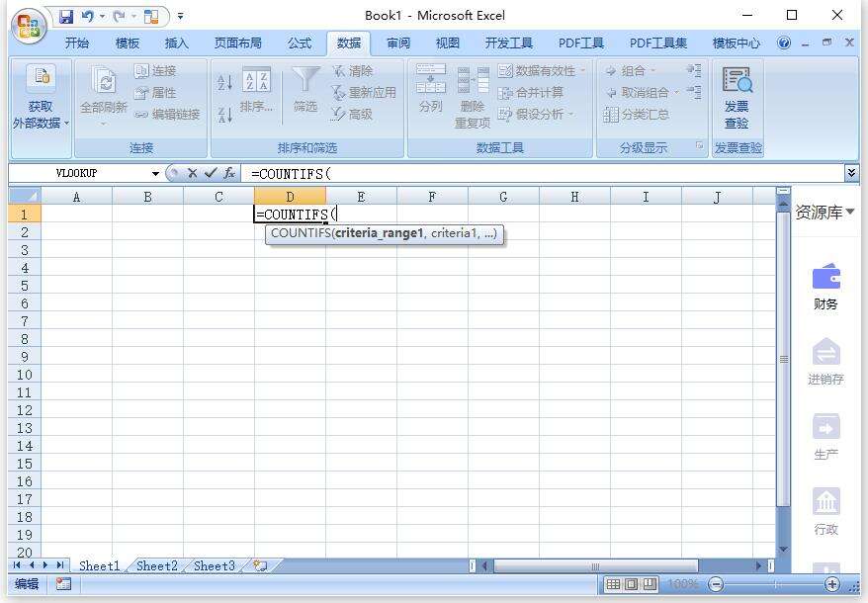
Task: Open the Home (开始) ribbon tab
Action: click(x=77, y=43)
